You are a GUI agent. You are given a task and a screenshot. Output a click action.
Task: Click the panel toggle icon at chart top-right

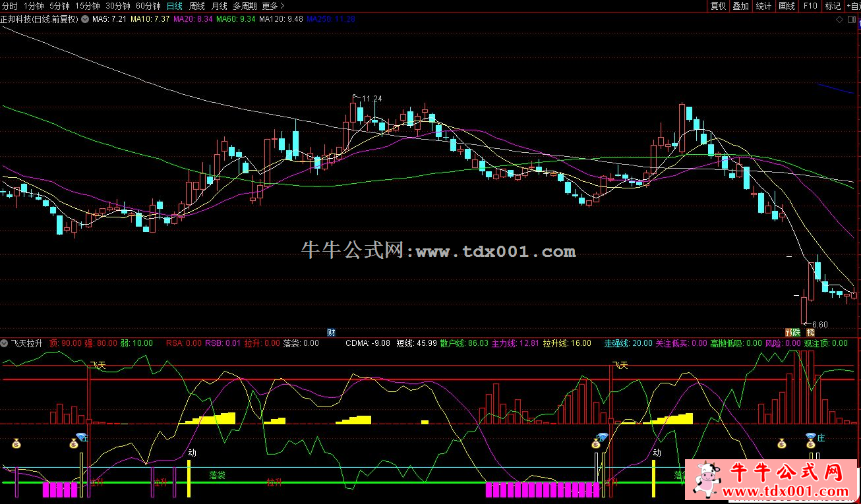click(x=850, y=19)
